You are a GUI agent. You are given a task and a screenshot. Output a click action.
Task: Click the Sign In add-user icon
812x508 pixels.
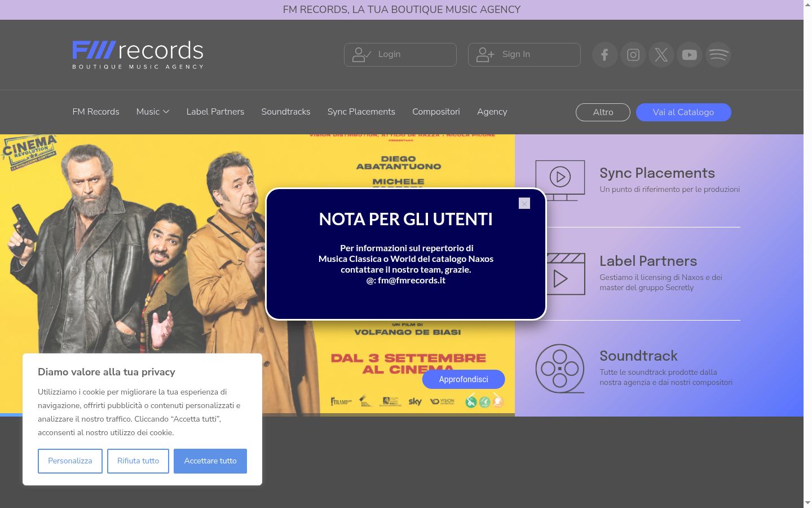tap(485, 55)
